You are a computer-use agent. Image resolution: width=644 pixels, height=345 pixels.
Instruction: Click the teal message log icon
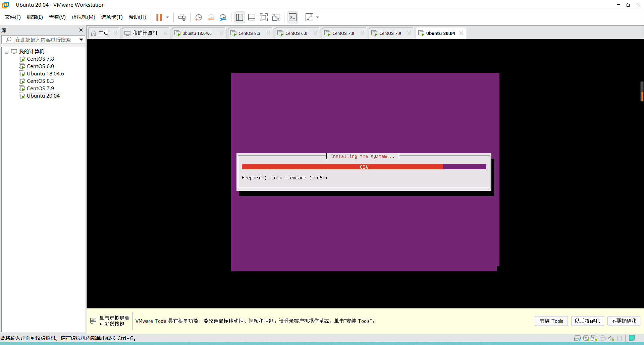tap(632, 338)
